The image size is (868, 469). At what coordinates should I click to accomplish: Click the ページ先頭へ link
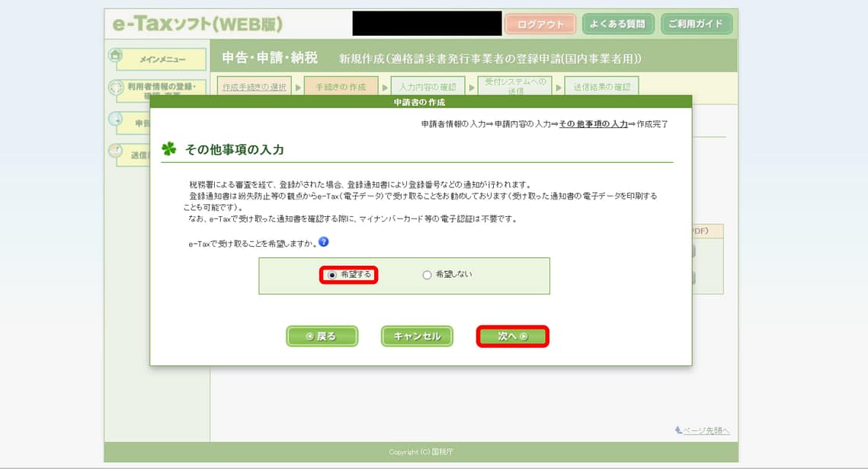point(702,431)
